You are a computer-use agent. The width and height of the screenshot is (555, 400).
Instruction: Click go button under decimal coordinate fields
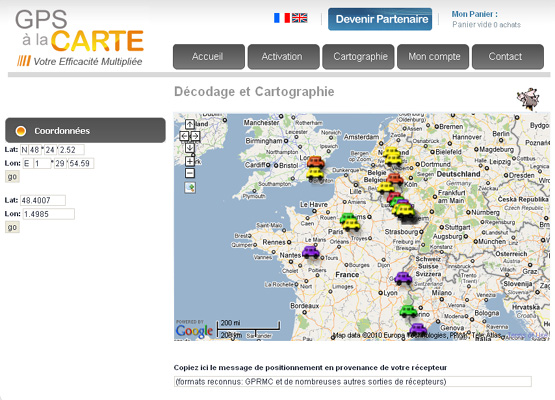12,227
